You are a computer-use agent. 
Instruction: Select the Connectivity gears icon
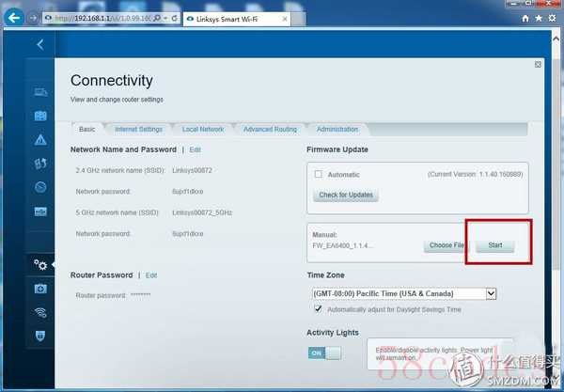(x=40, y=265)
